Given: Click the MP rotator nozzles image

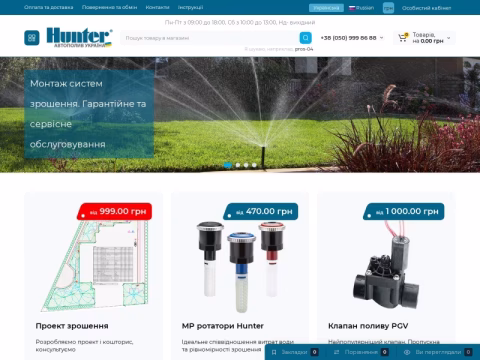Looking at the screenshot, I should coord(240,268).
